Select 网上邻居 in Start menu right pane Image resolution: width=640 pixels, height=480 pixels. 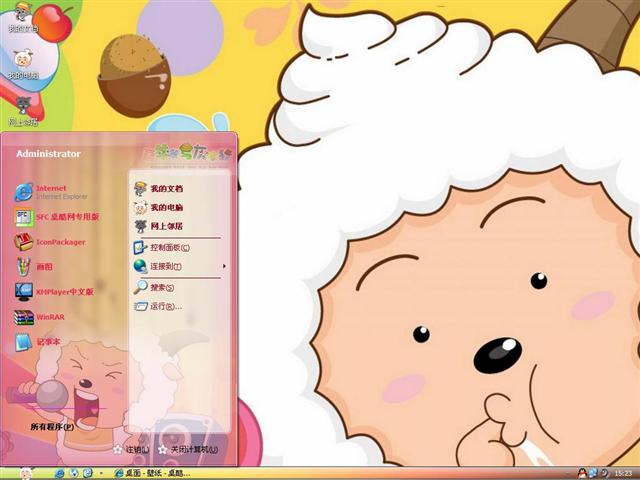[159, 226]
